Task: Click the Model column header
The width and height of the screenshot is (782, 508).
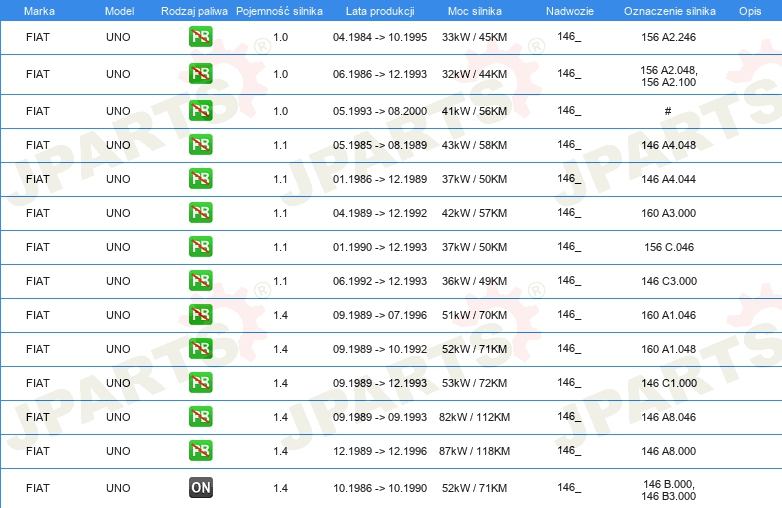Action: point(119,11)
